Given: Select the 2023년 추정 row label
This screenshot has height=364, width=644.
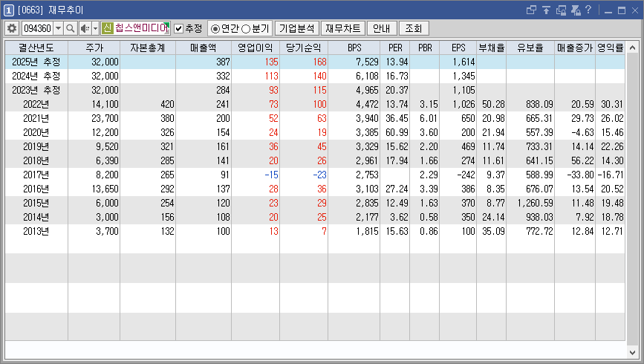Looking at the screenshot, I should coord(36,90).
